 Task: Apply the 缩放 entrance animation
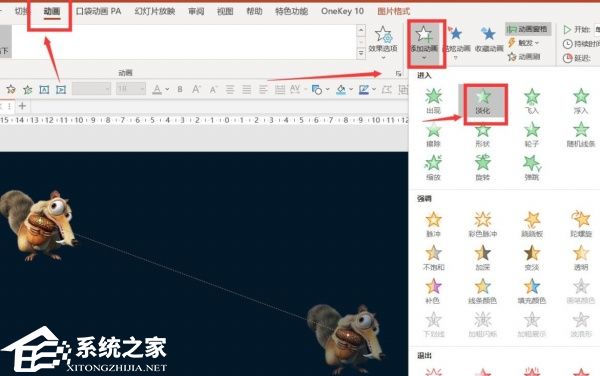433,168
